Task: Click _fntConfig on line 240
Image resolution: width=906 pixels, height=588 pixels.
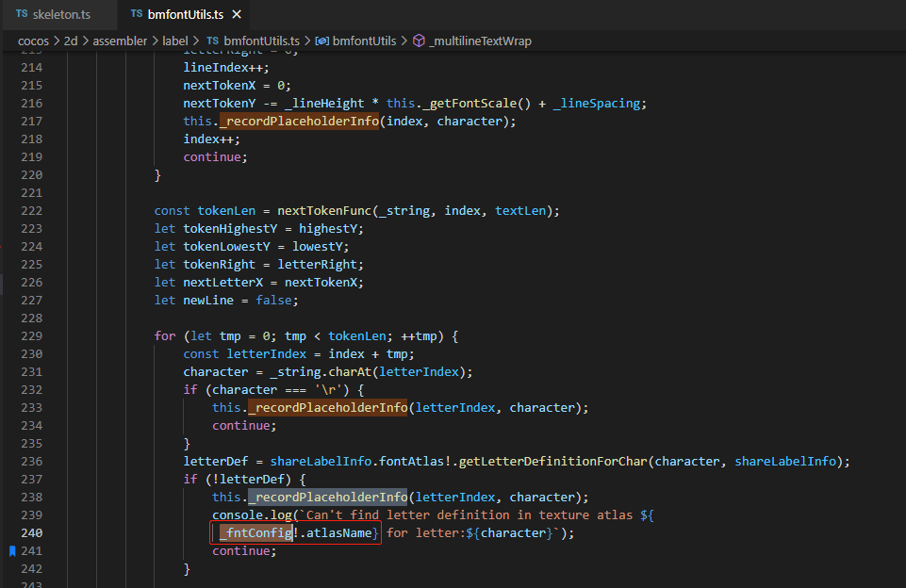Action: [x=256, y=533]
